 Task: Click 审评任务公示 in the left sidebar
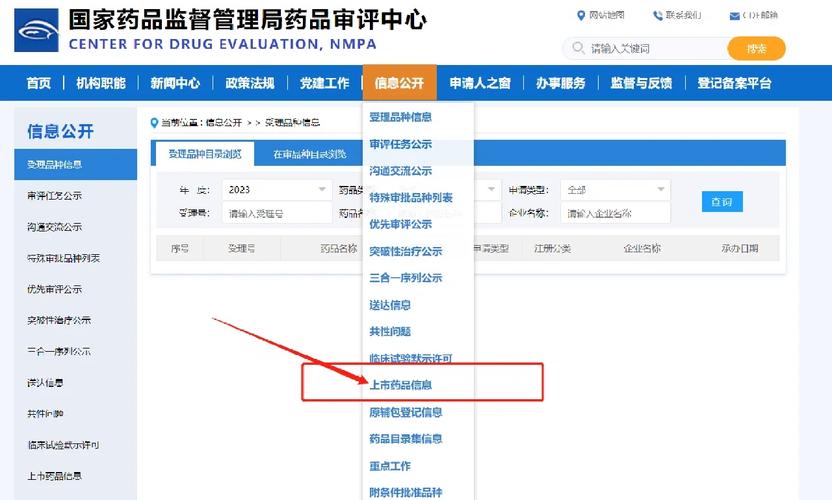coord(55,196)
